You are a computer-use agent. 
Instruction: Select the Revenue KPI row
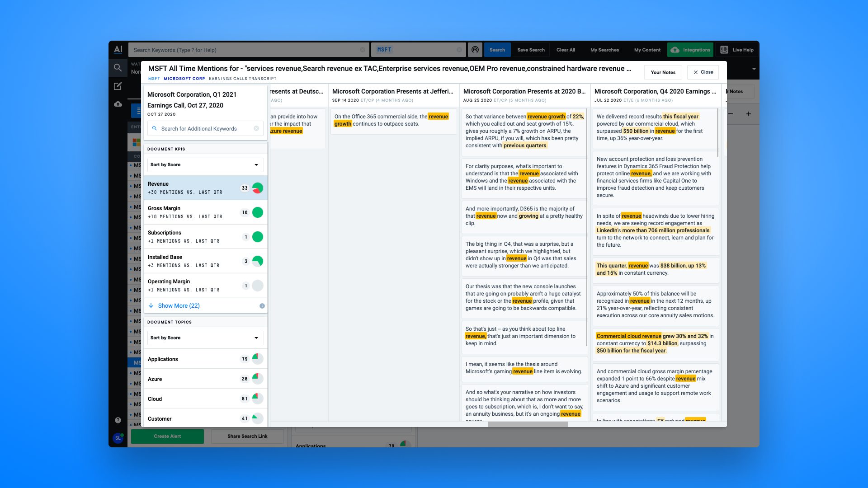[194, 188]
